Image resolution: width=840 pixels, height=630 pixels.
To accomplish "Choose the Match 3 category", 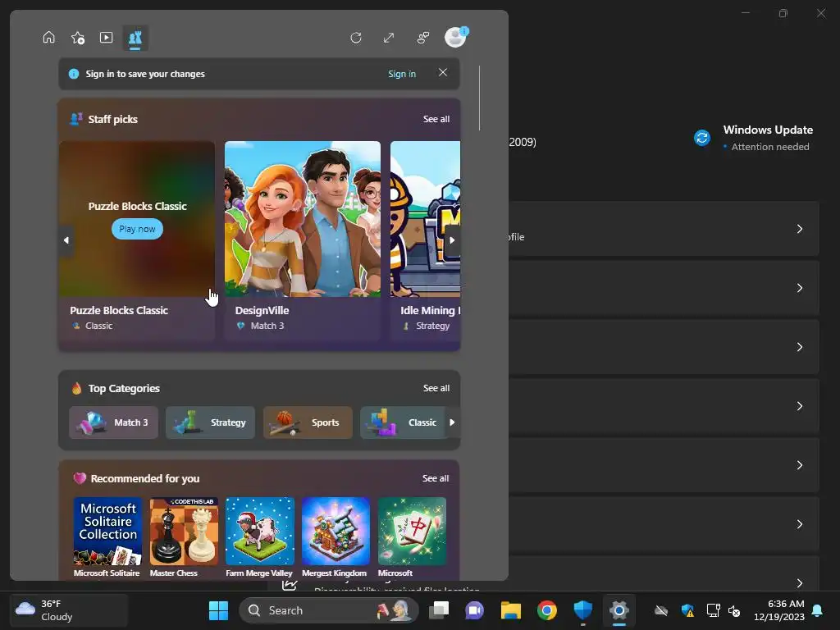I will point(113,422).
